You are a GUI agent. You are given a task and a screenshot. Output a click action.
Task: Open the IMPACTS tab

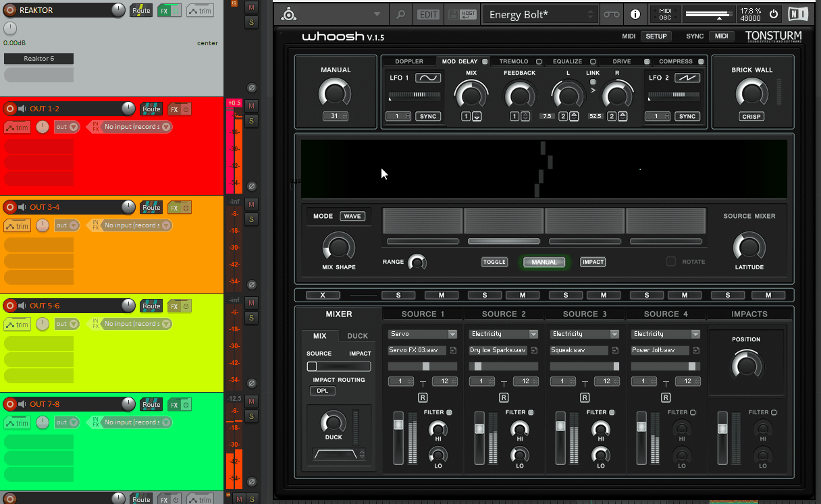pyautogui.click(x=749, y=314)
